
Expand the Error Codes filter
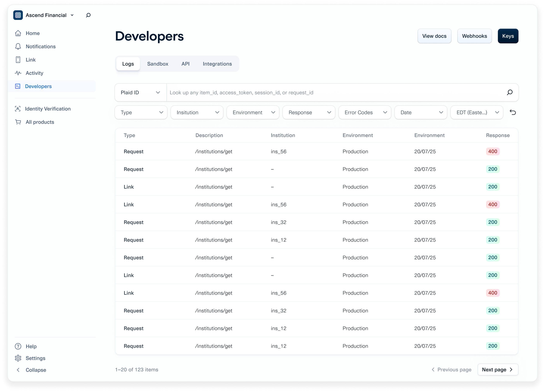[x=365, y=112]
